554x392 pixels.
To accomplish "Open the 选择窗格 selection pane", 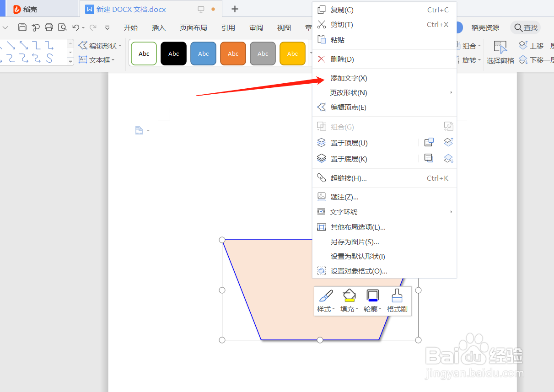I will [x=500, y=52].
